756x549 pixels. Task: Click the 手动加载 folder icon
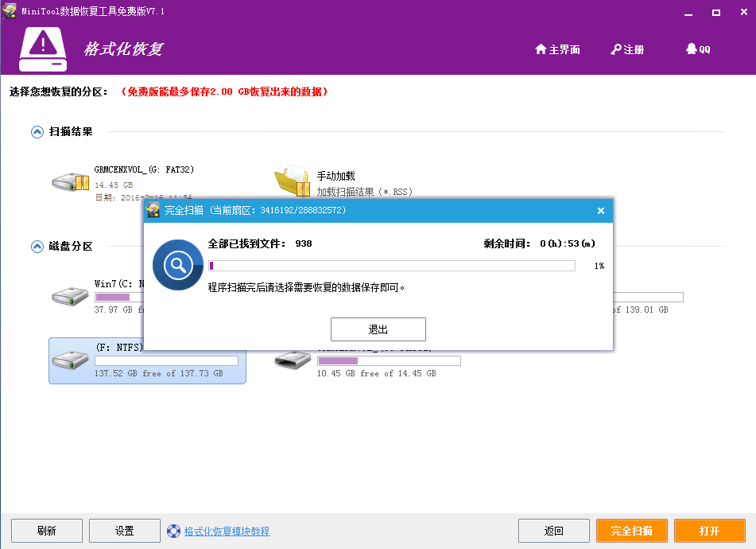[x=293, y=181]
